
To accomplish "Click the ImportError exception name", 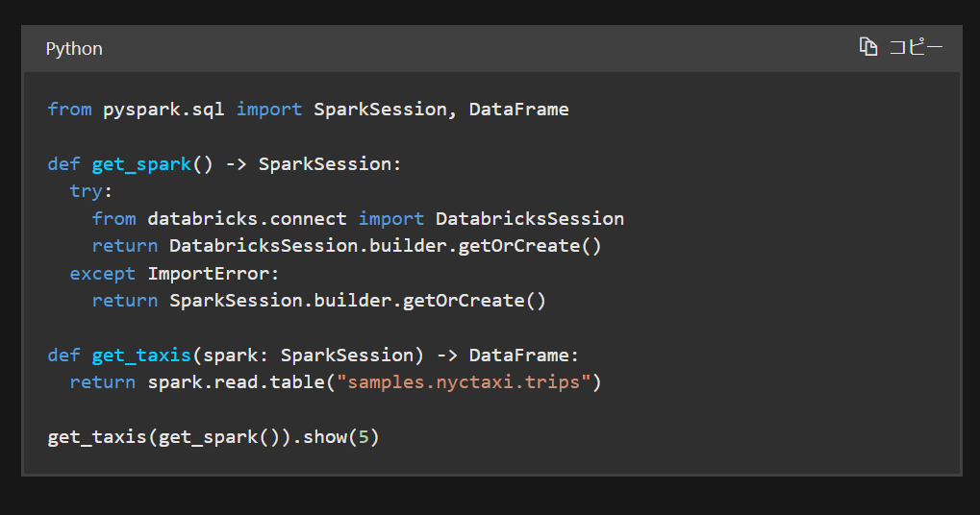I will 208,274.
